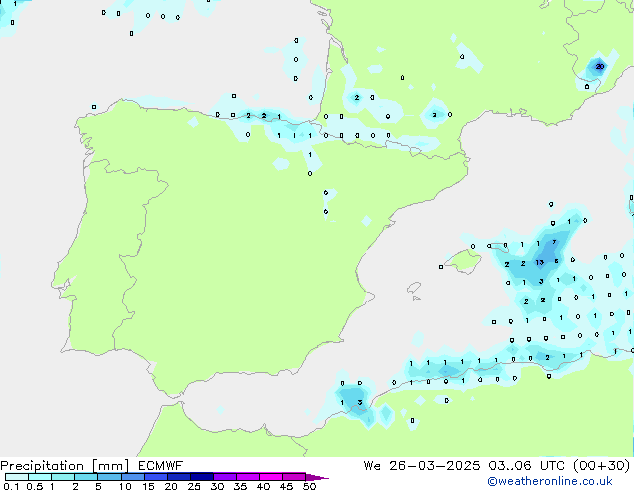Click the 'We' weekday label
The width and height of the screenshot is (634, 490).
click(x=372, y=466)
